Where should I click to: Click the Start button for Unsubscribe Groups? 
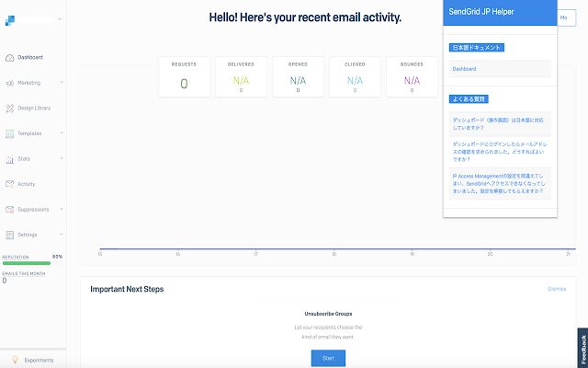328,358
